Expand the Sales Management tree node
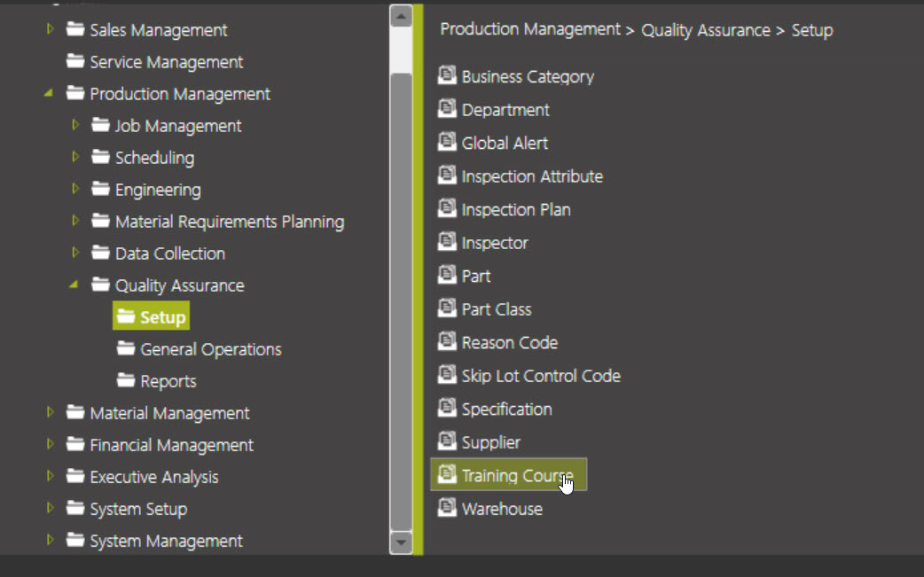The width and height of the screenshot is (924, 577). click(x=50, y=29)
